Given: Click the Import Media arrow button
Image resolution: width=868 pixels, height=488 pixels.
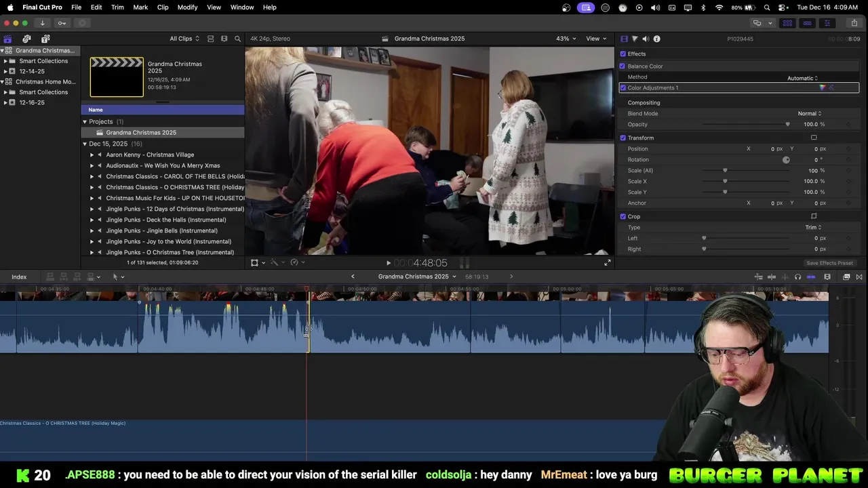Looking at the screenshot, I should pos(42,23).
